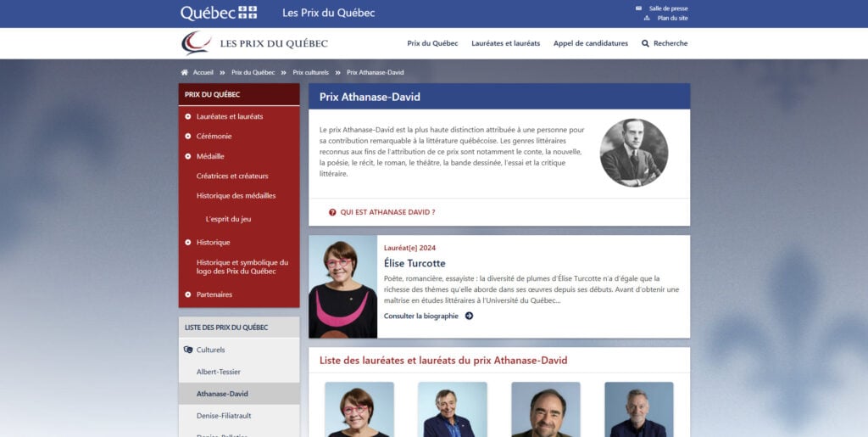Expand the Lauréates et lauréats sidebar section
The height and width of the screenshot is (437, 868).
[x=187, y=116]
